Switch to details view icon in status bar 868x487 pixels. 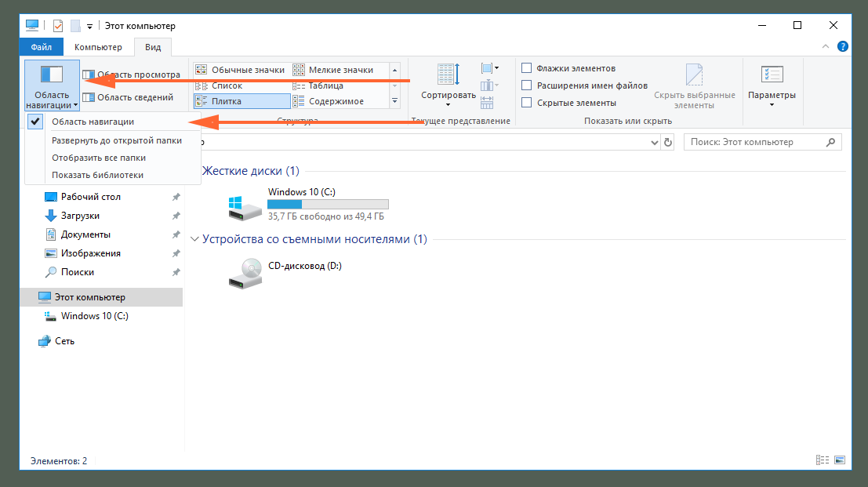coord(822,460)
